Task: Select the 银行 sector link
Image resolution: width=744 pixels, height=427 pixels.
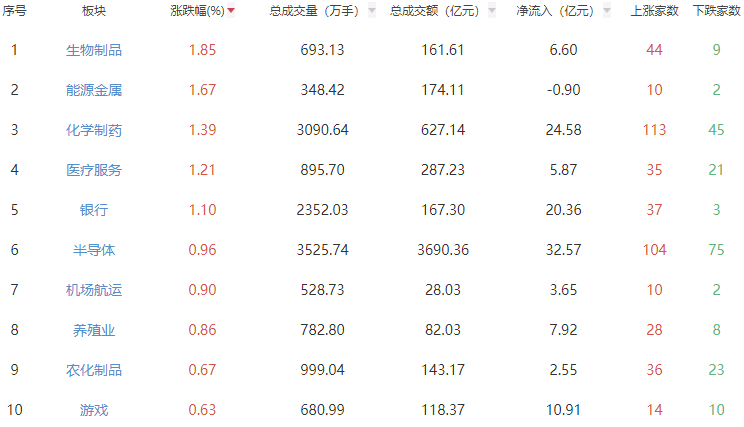Action: point(94,210)
